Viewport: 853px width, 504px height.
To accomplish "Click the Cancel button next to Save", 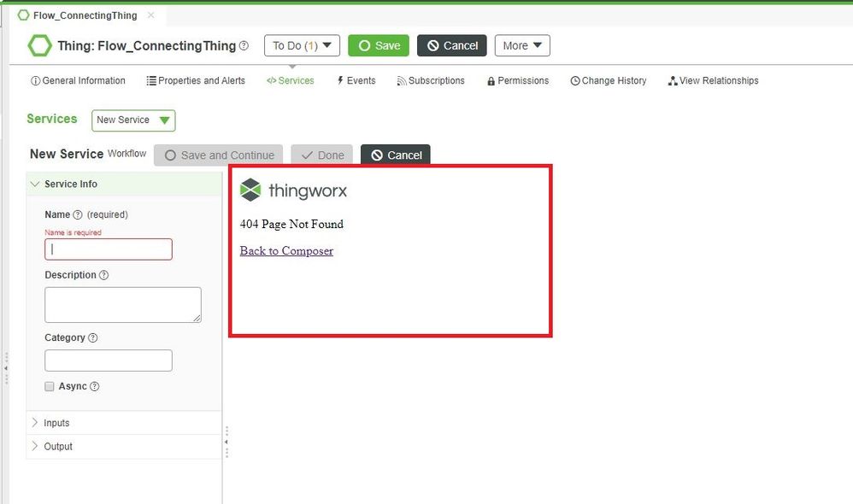I will pyautogui.click(x=452, y=45).
